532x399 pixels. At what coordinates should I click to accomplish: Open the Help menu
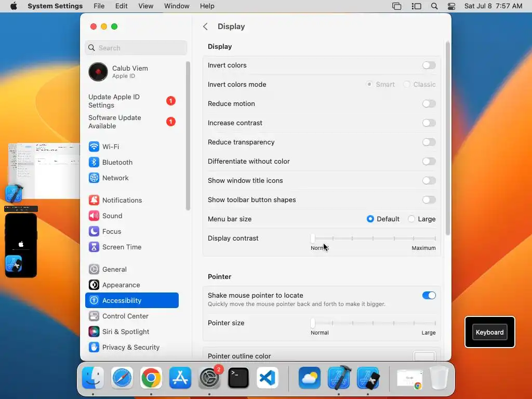207,6
